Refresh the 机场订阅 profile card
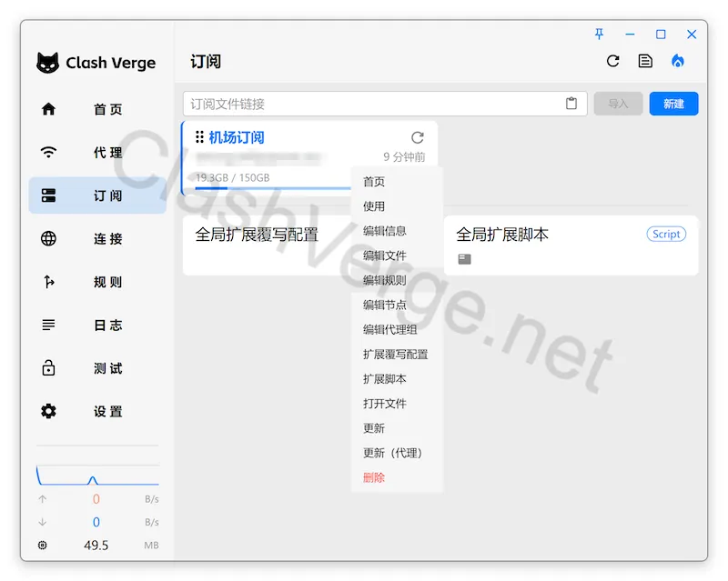The image size is (728, 581). point(418,137)
